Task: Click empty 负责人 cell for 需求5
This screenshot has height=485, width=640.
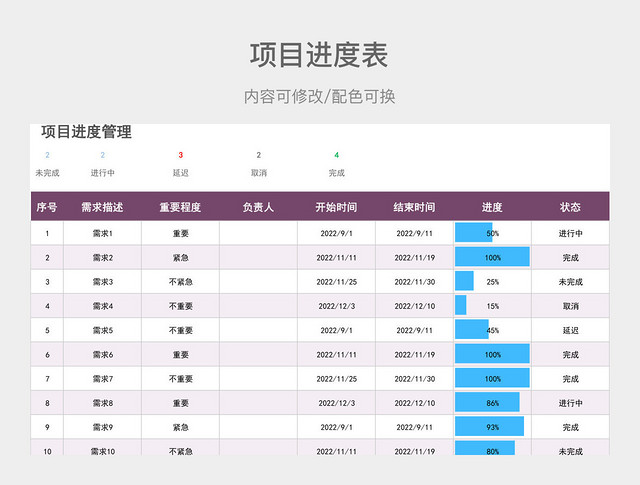Action: (x=258, y=330)
